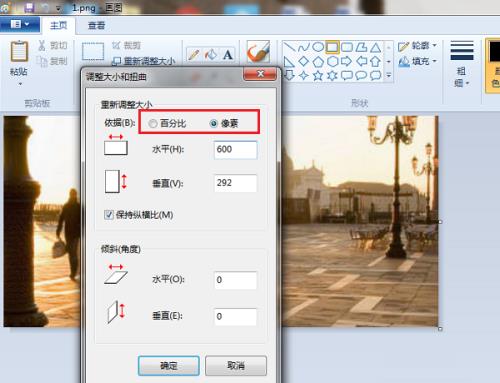This screenshot has width=500, height=383.
Task: Pick the Diamond shape
Action: (303, 61)
